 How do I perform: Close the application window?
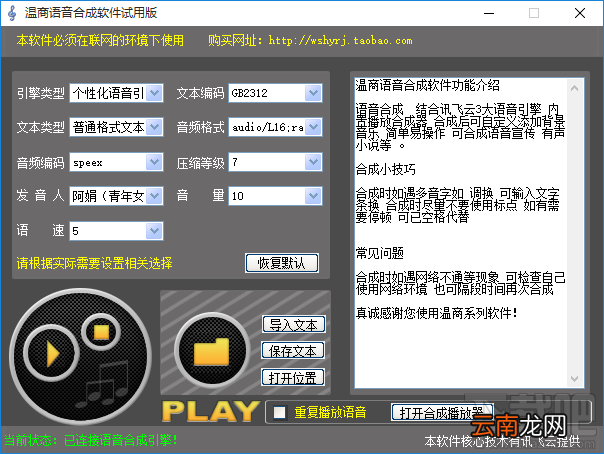pos(580,13)
